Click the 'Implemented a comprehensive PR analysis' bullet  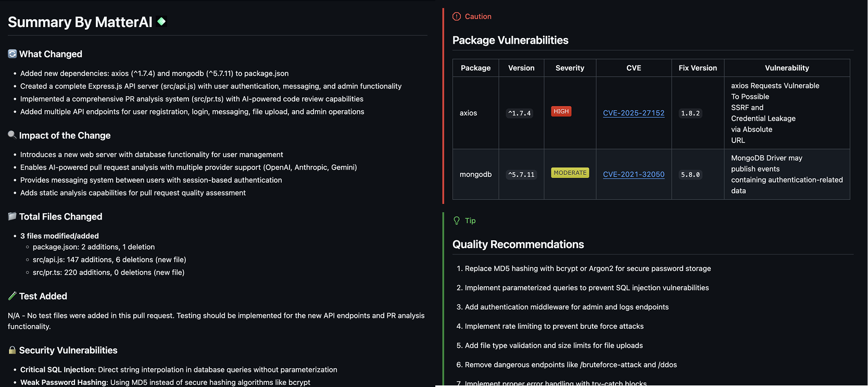coord(192,99)
